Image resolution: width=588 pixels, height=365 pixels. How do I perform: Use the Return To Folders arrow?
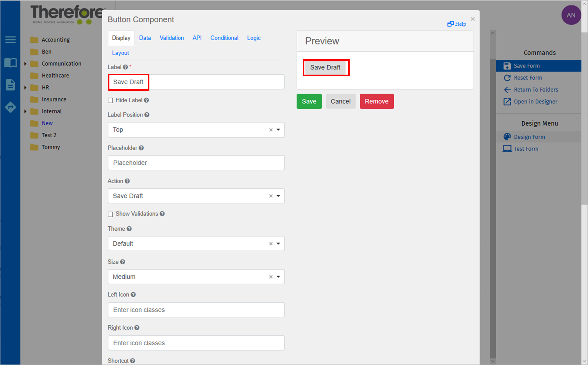point(507,89)
